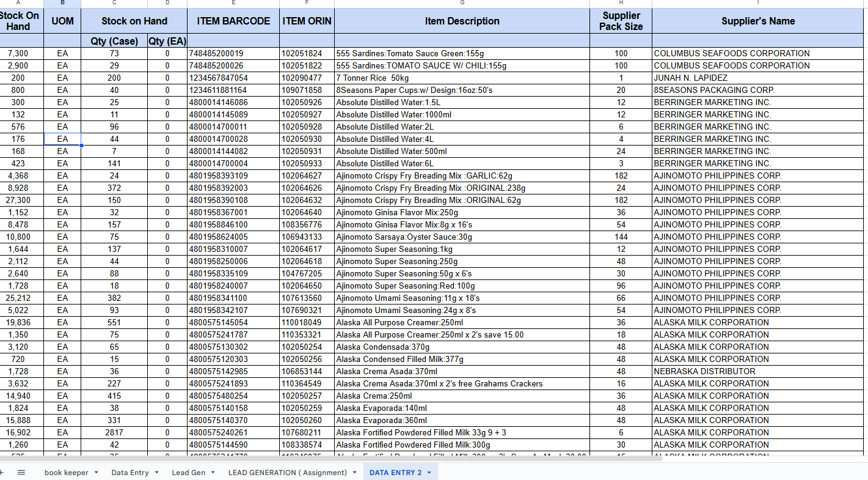Select the Alaska Condensada:370g cell

click(462, 347)
